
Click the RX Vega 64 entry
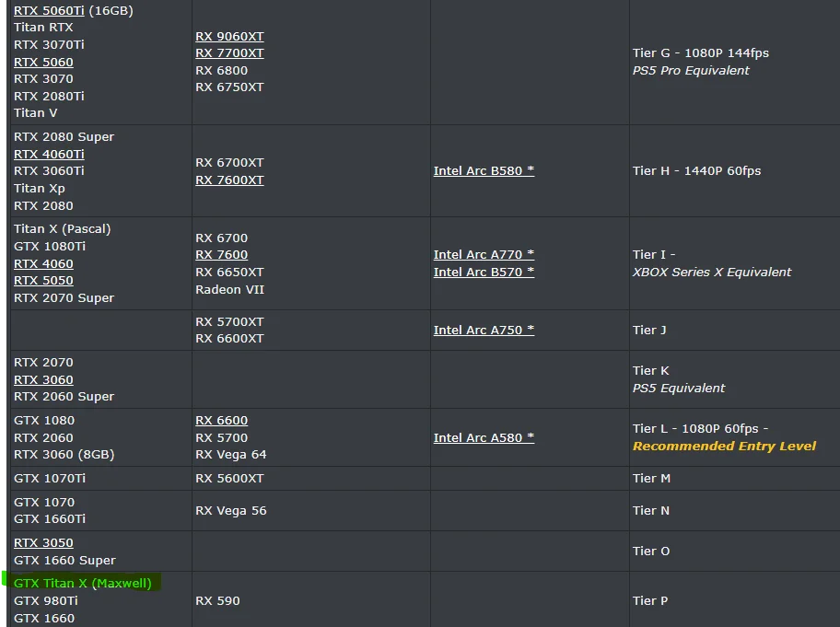[x=230, y=455]
